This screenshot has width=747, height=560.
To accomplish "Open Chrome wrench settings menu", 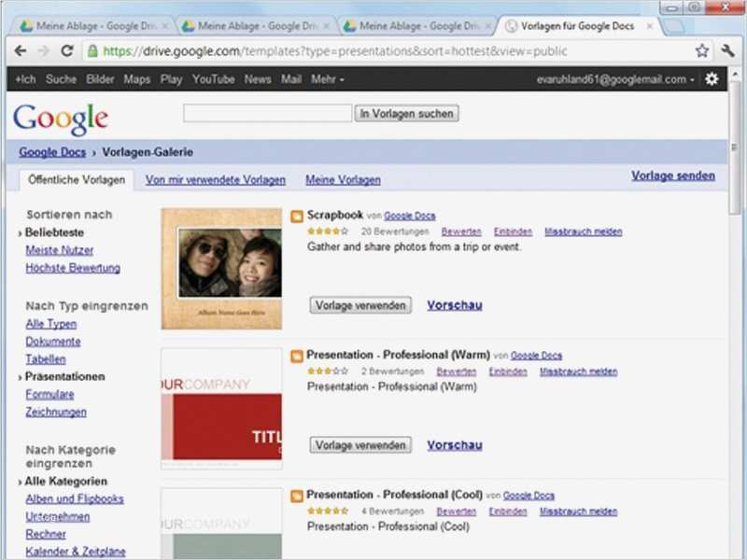I will [727, 51].
